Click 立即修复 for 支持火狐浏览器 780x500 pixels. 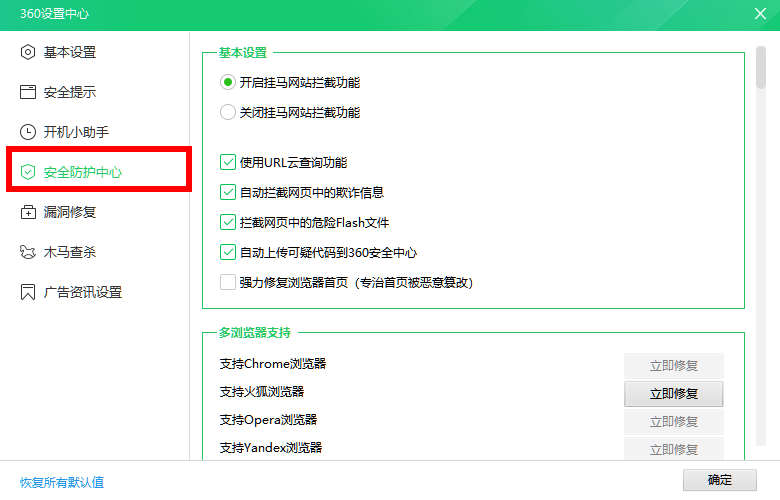(x=674, y=394)
